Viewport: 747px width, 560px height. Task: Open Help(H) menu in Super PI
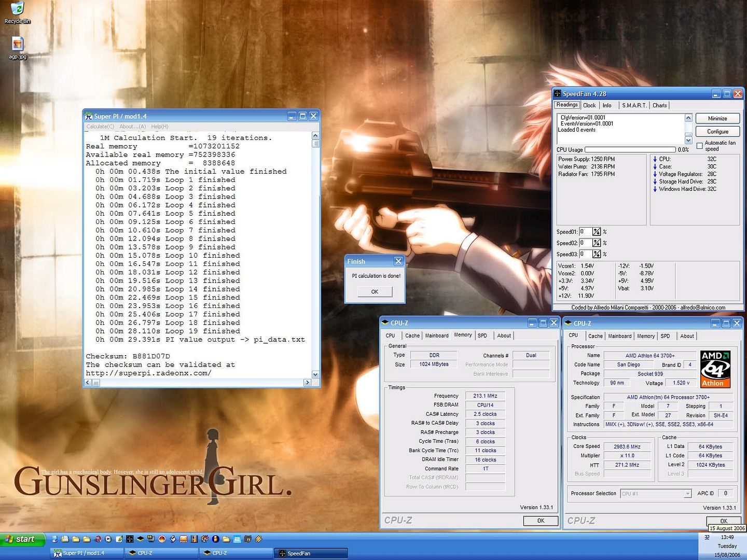coord(160,127)
